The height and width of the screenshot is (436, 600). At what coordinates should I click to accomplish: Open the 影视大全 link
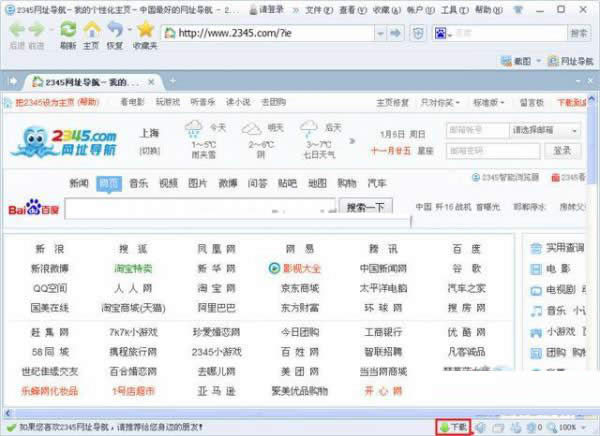[x=301, y=268]
